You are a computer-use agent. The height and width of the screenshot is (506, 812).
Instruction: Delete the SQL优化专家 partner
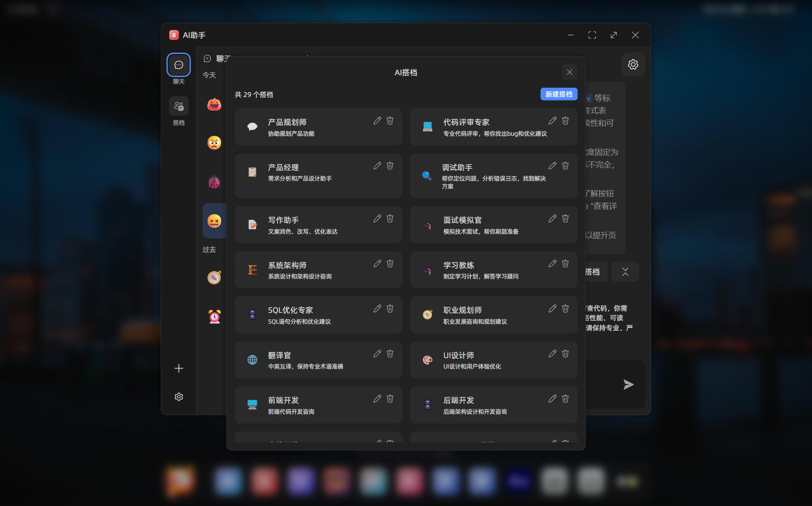389,308
